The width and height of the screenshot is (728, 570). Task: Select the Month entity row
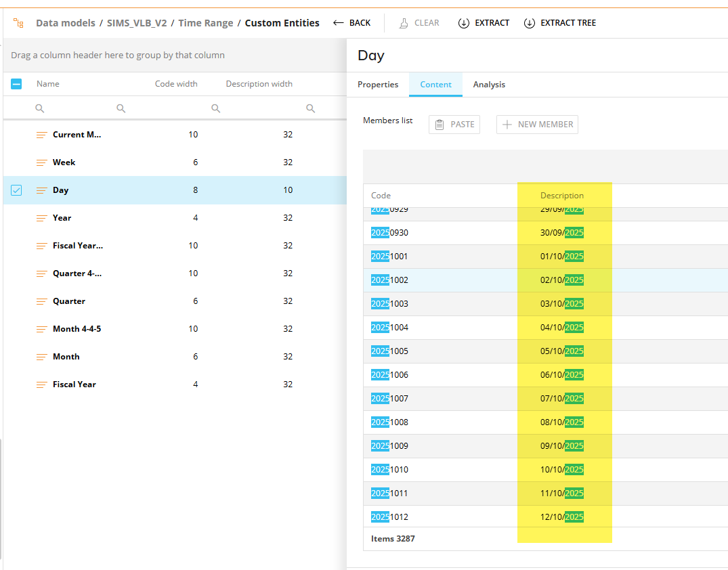point(175,357)
